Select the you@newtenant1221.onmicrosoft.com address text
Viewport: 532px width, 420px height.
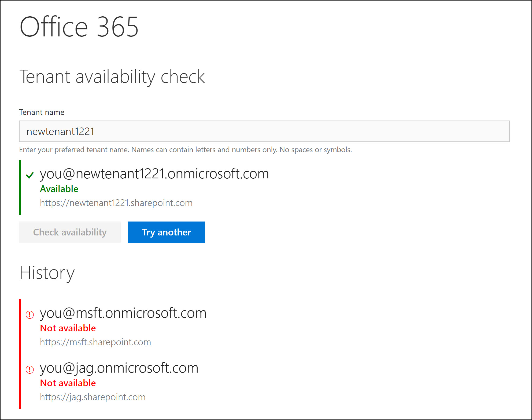pyautogui.click(x=154, y=174)
